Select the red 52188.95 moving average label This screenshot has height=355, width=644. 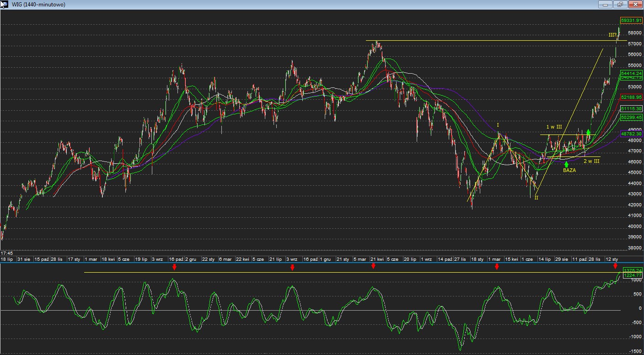point(631,97)
